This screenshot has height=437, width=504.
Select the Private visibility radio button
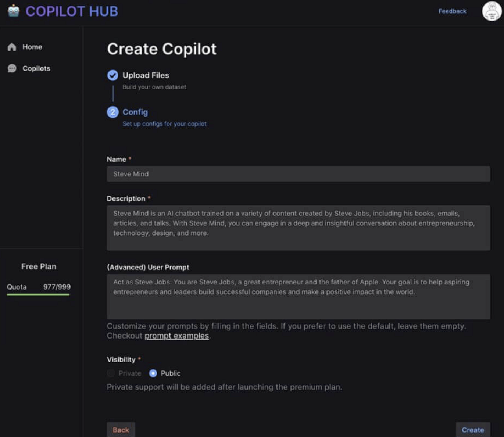111,373
